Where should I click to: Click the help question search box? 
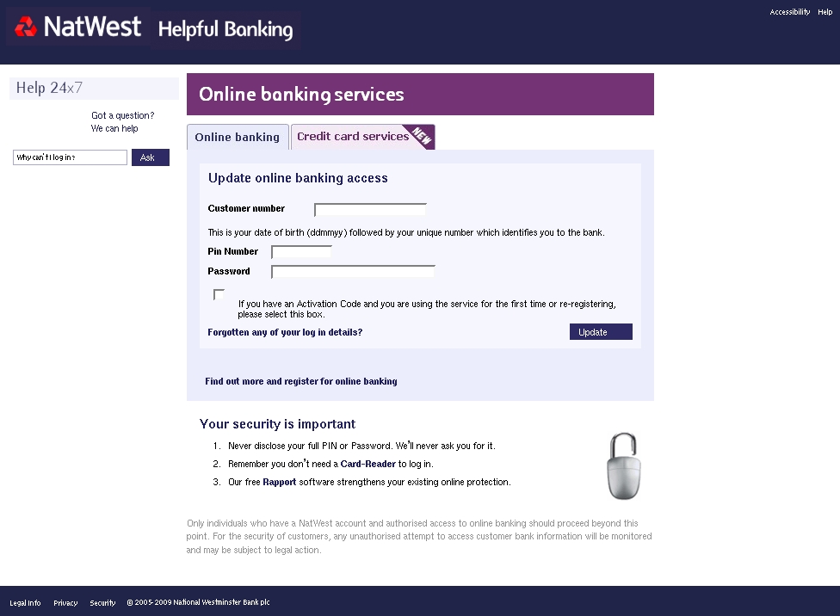[x=71, y=157]
